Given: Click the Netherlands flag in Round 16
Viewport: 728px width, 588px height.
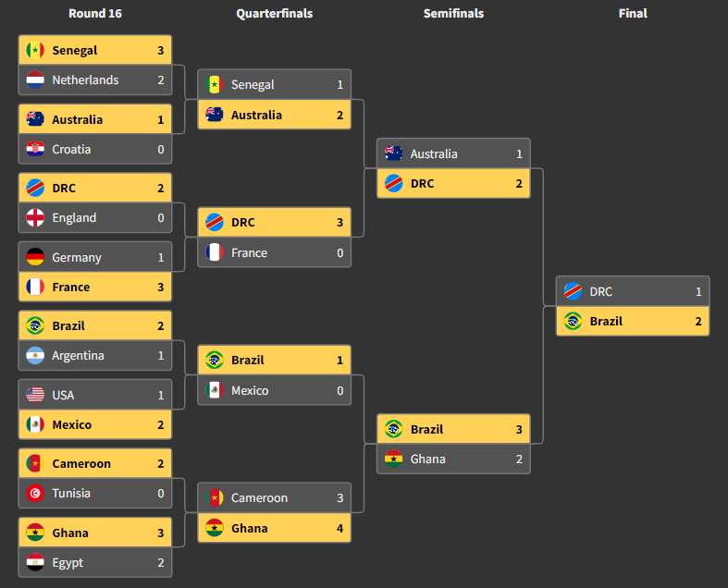Looking at the screenshot, I should click(x=35, y=80).
